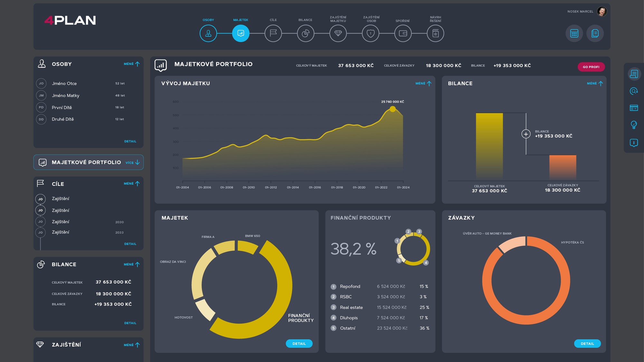Switch to the Osoby step tab
Image resolution: width=644 pixels, height=362 pixels.
208,33
